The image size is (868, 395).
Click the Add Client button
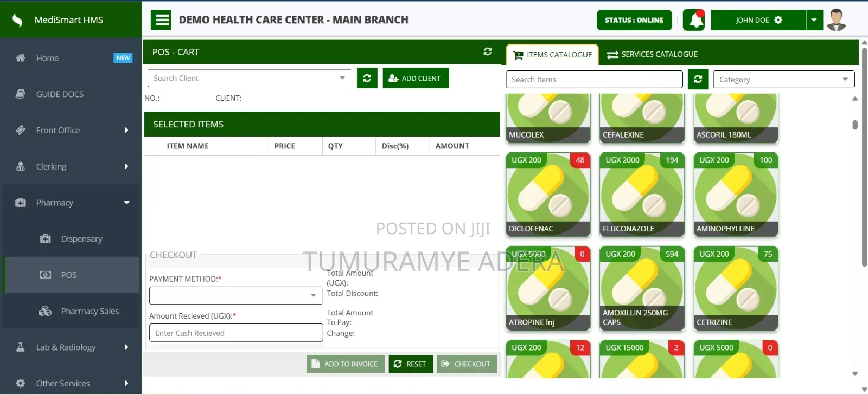click(x=416, y=78)
